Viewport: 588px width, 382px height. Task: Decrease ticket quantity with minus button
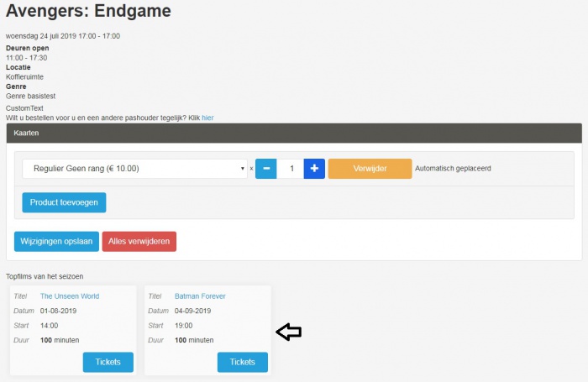(266, 169)
